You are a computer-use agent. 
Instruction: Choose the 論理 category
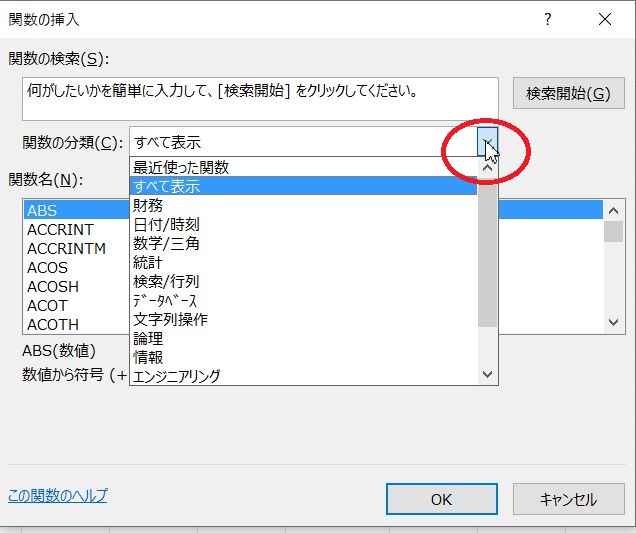(148, 338)
